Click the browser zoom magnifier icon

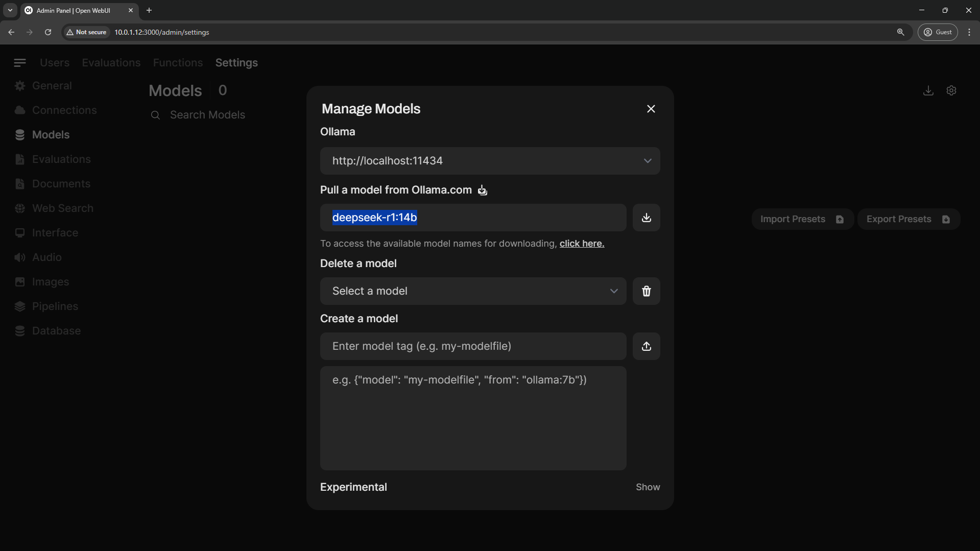point(900,32)
